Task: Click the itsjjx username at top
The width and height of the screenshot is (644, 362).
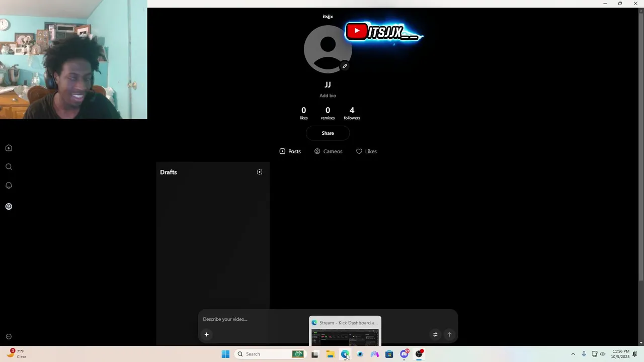Action: [328, 17]
